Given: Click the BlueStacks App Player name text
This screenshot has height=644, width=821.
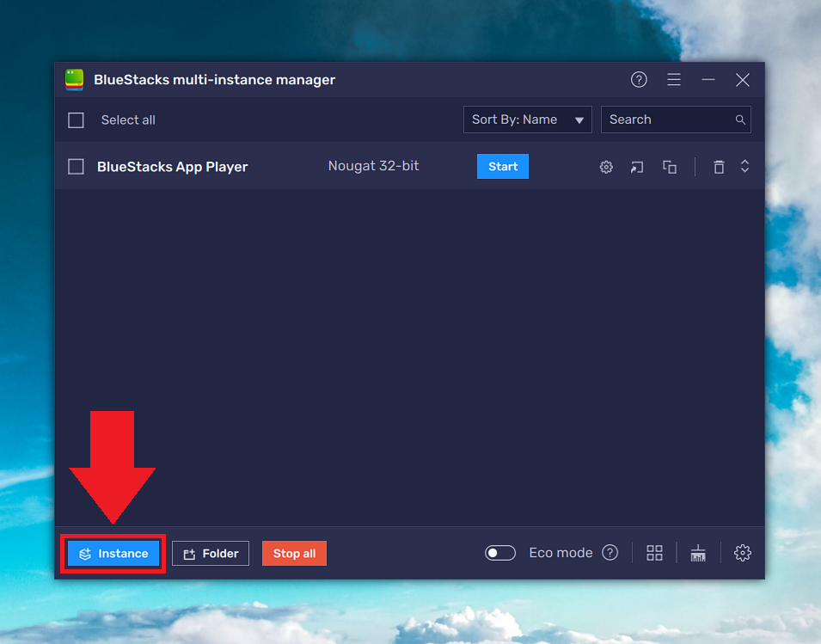Looking at the screenshot, I should pos(172,167).
